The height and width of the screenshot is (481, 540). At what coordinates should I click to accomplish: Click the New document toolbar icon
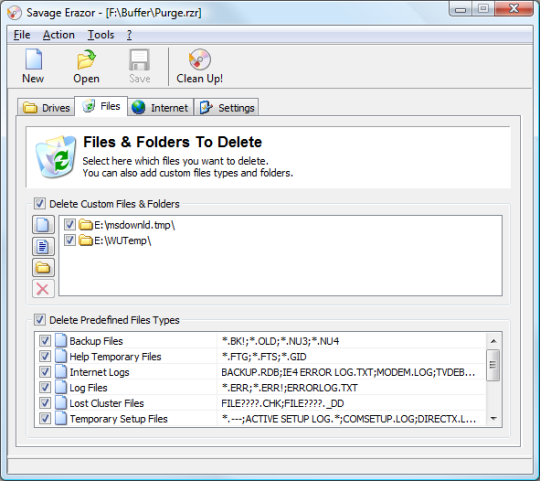[33, 59]
